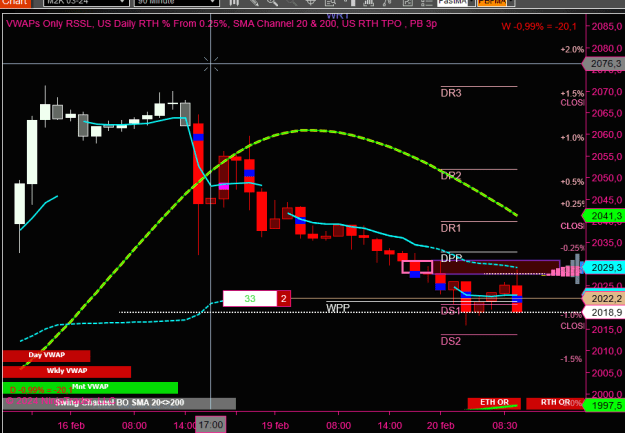Viewport: 625px width, 433px height.
Task: Open the chart properties list icon
Action: pos(426,2)
